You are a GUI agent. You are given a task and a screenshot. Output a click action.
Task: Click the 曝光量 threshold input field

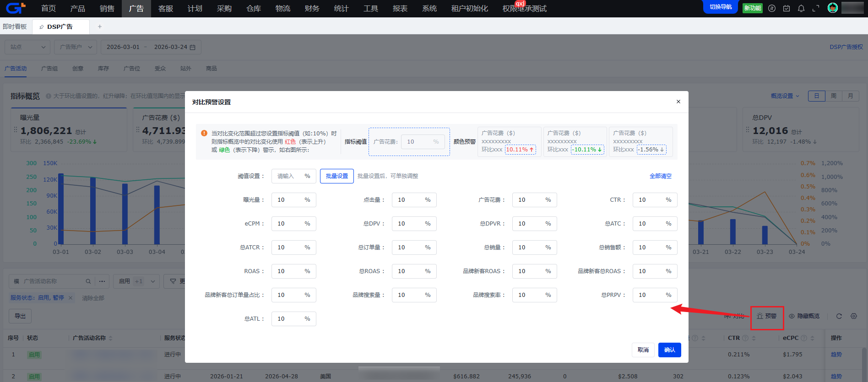[x=288, y=200]
